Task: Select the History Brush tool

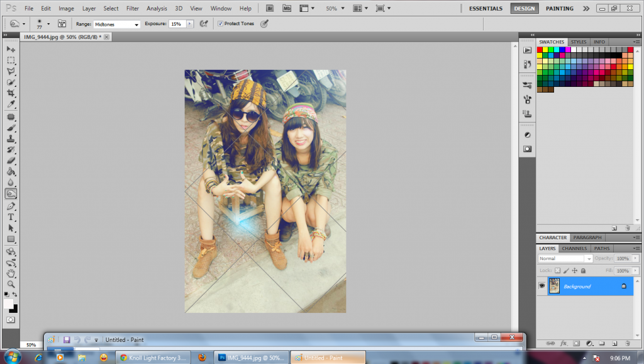Action: coord(11,150)
